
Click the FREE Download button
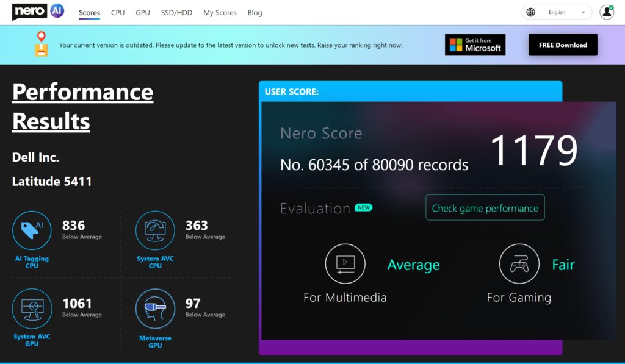[x=562, y=45]
